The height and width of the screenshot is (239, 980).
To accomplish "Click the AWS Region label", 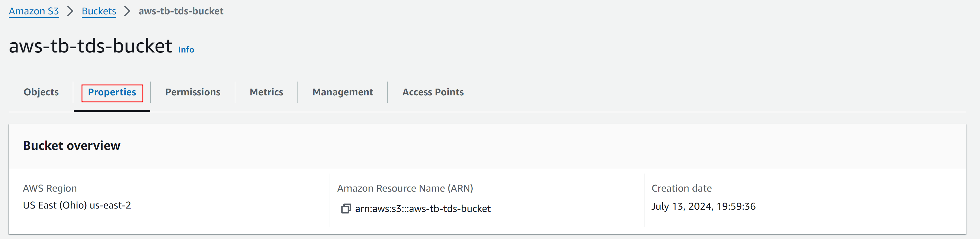I will [x=50, y=188].
